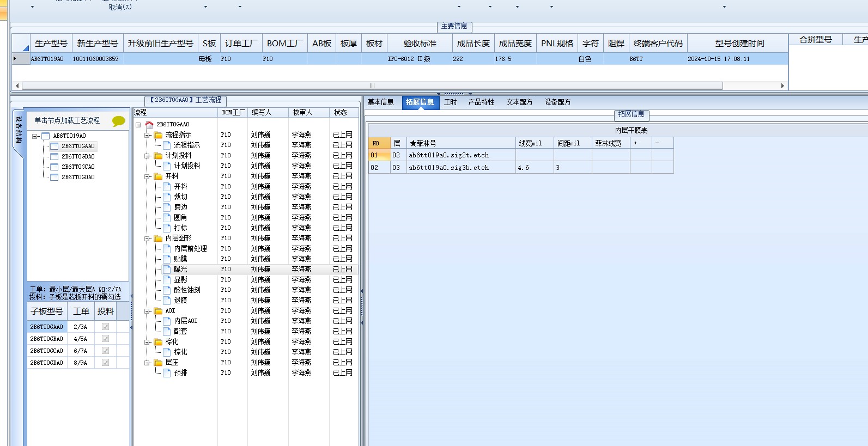Click the folder icon of 流程指示 group
The width and height of the screenshot is (868, 446).
[x=158, y=135]
